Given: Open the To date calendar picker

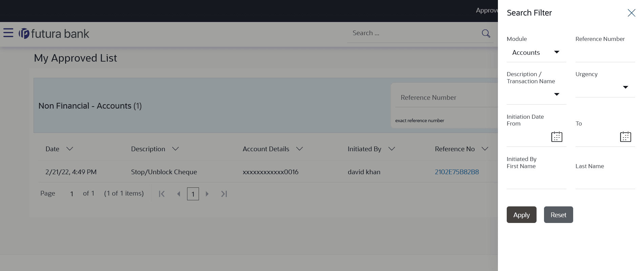Looking at the screenshot, I should click(625, 137).
